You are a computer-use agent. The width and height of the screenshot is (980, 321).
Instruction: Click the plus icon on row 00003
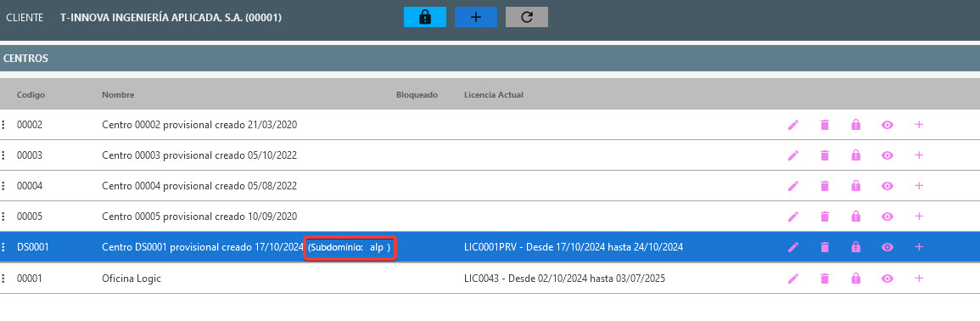919,155
